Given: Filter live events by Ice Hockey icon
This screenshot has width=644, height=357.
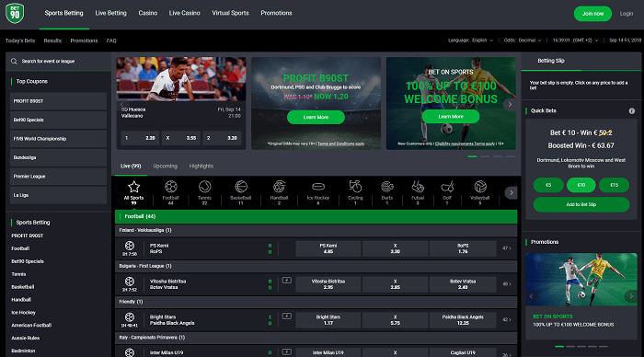Looking at the screenshot, I should point(318,187).
